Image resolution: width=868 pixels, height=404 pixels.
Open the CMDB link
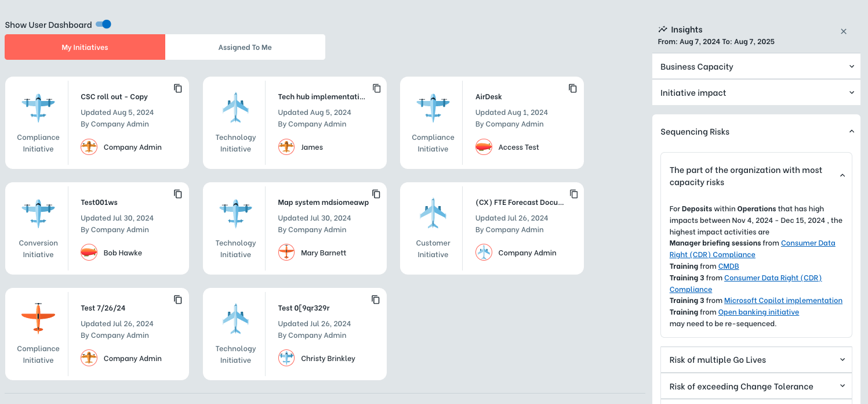[728, 266]
